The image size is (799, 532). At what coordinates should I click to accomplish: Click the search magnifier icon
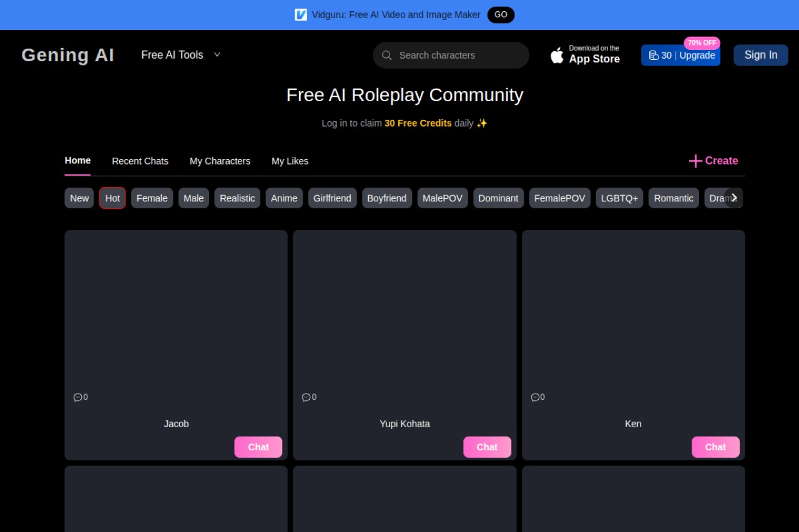(386, 55)
